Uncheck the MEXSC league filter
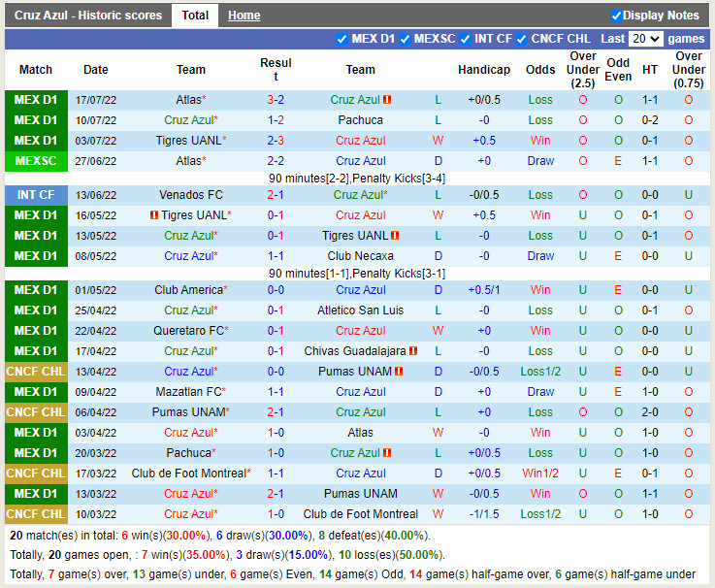 click(405, 39)
